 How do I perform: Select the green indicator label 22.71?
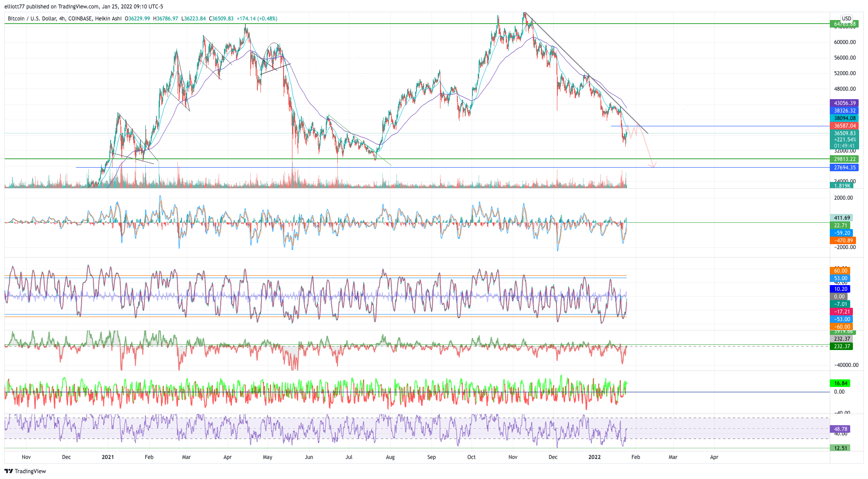(x=840, y=225)
